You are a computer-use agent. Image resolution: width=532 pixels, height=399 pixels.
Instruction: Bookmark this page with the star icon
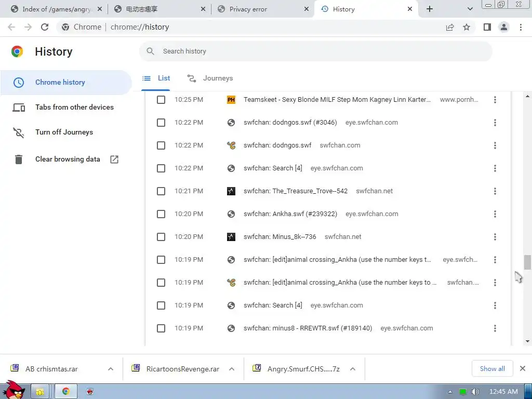tap(467, 27)
